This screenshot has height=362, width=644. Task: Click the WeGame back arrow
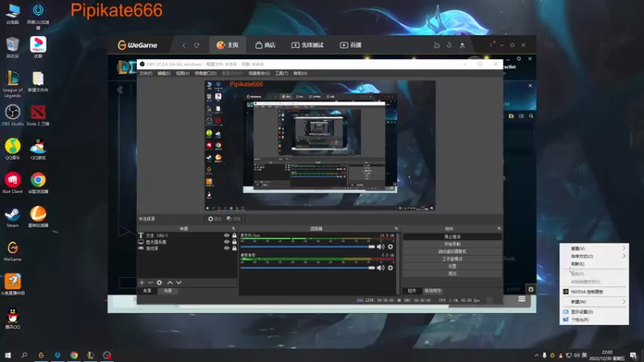(x=184, y=45)
